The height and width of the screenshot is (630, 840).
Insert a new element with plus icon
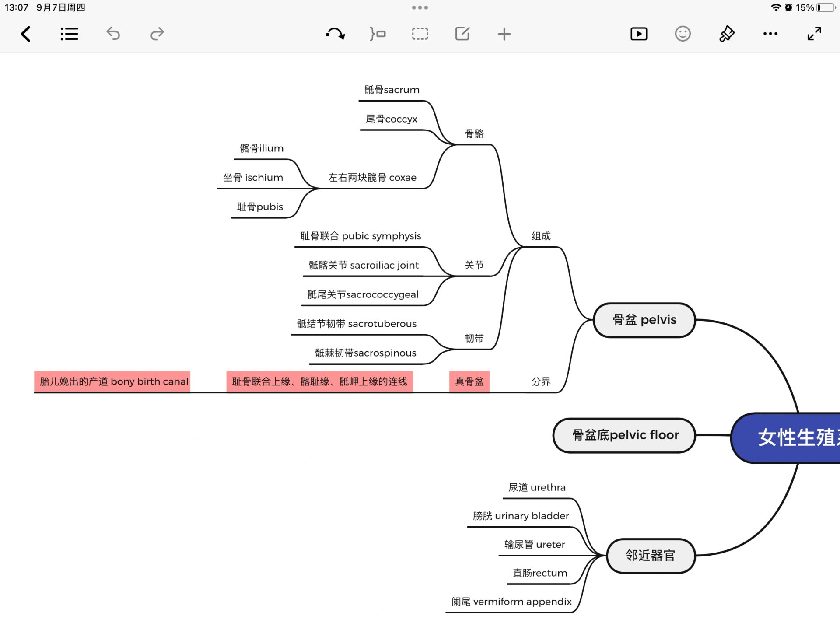coord(504,34)
